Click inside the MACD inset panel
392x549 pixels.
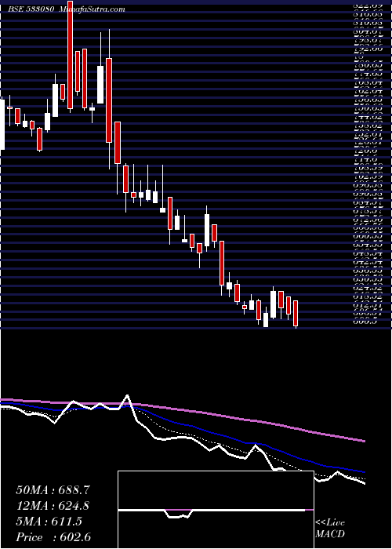216,510
